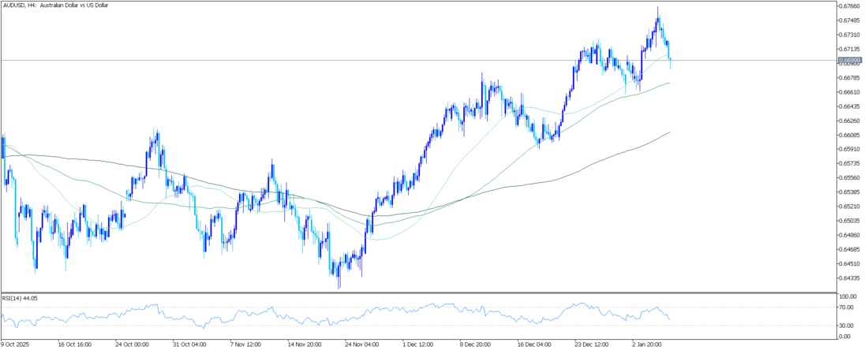Click the latest candle at chart's right edge
Screen dimensions: 868x350
click(x=670, y=60)
